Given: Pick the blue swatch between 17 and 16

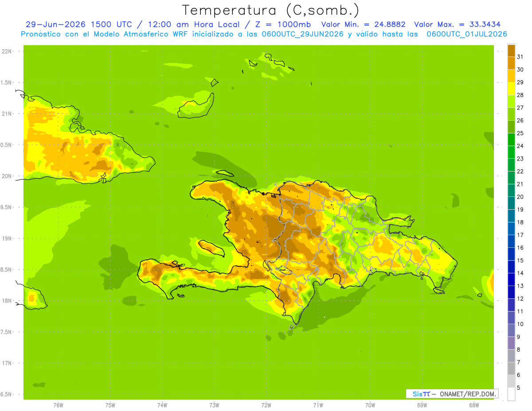Looking at the screenshot, I should 511,241.
